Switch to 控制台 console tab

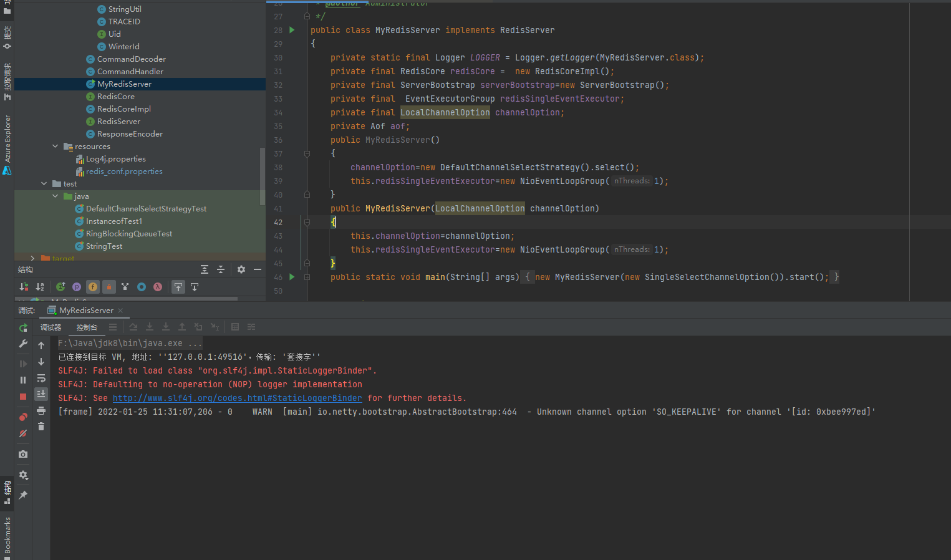pos(87,327)
